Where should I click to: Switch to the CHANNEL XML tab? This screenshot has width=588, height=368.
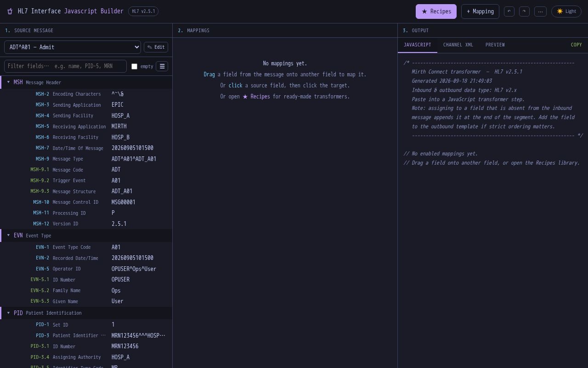tap(458, 45)
